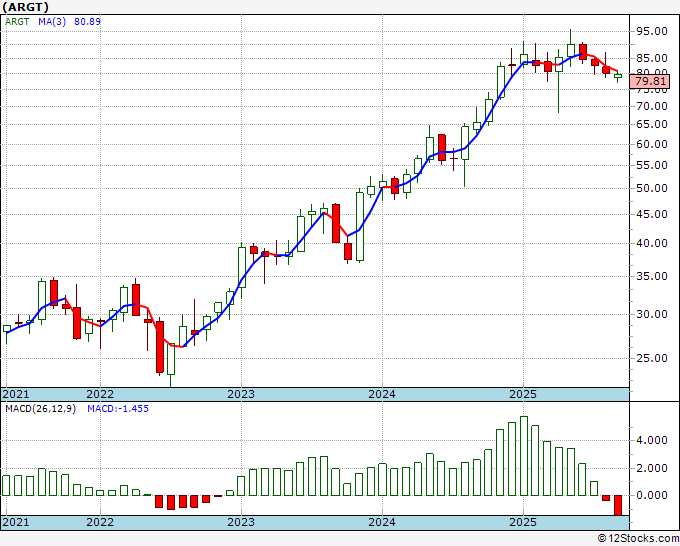
Task: Click the latest candlestick near 79.81
Action: [x=618, y=76]
